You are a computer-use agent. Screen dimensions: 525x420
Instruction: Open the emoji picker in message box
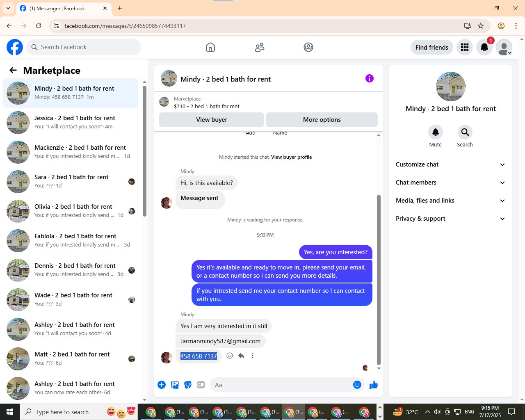[x=357, y=385]
